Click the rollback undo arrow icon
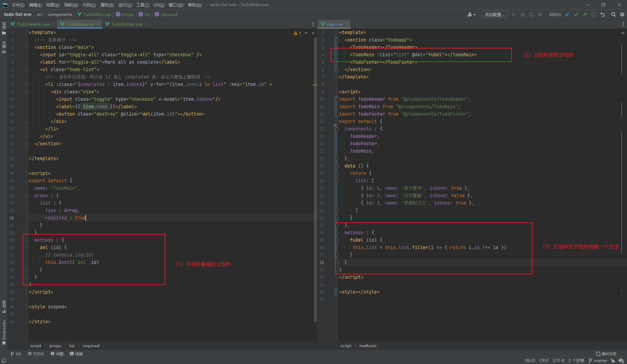 tap(602, 14)
